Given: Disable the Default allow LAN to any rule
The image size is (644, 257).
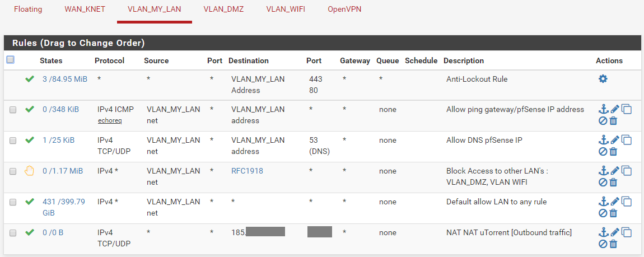Looking at the screenshot, I should pyautogui.click(x=603, y=213).
